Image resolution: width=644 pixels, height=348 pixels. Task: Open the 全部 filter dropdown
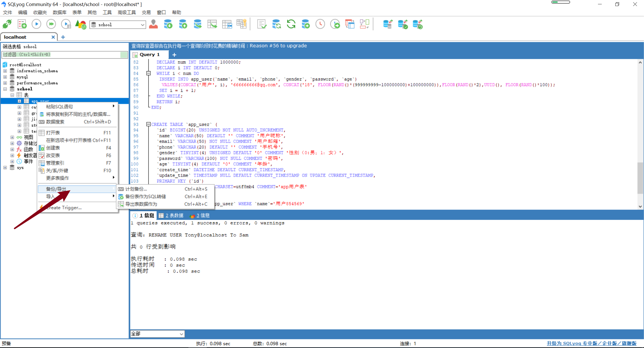157,334
